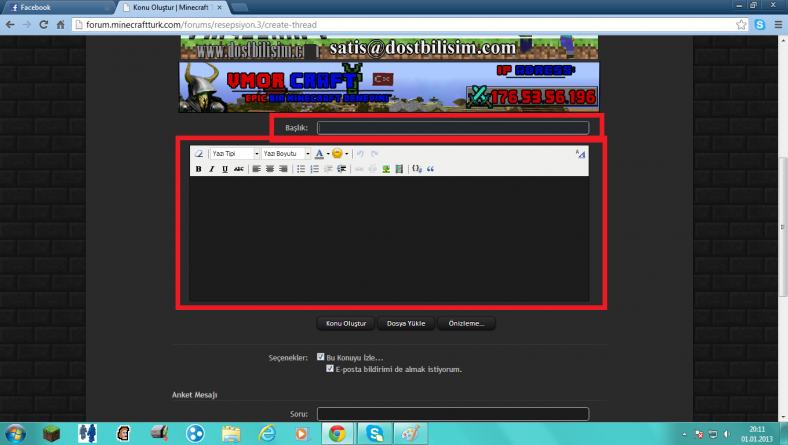
Task: Decrease indent of text
Action: point(328,169)
